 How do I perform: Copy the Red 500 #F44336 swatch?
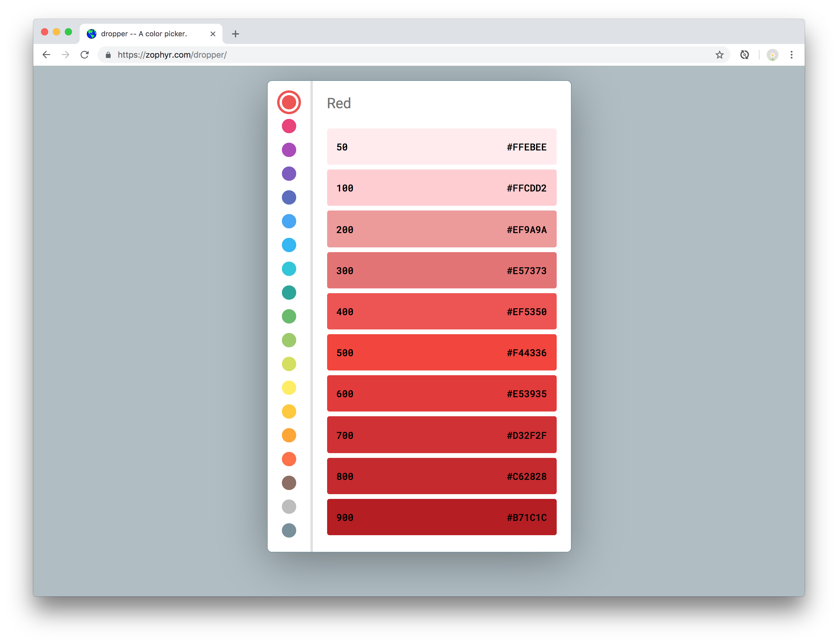[441, 352]
